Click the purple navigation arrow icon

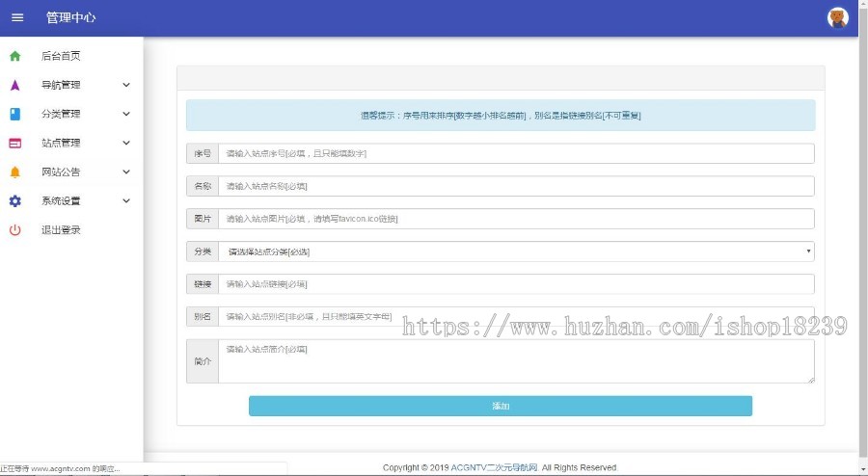point(14,85)
